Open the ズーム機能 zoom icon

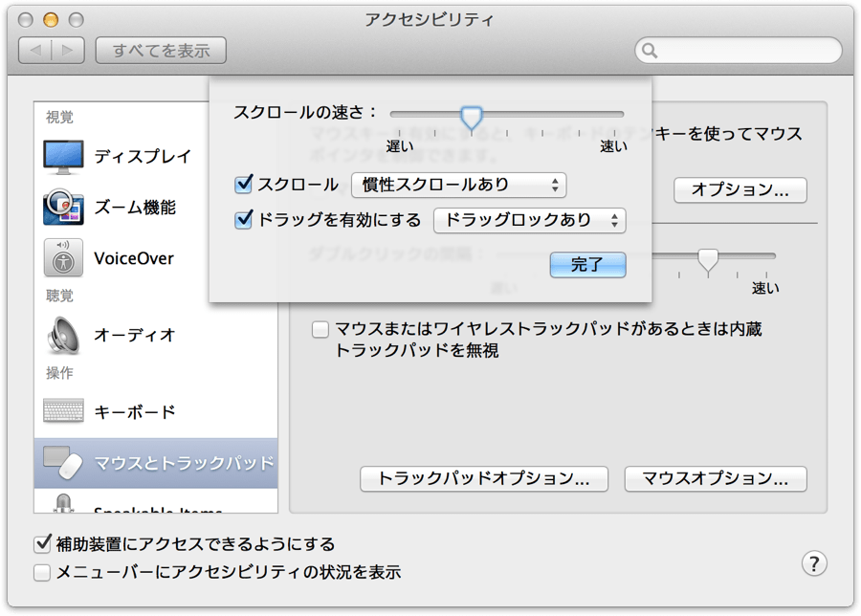pos(63,207)
